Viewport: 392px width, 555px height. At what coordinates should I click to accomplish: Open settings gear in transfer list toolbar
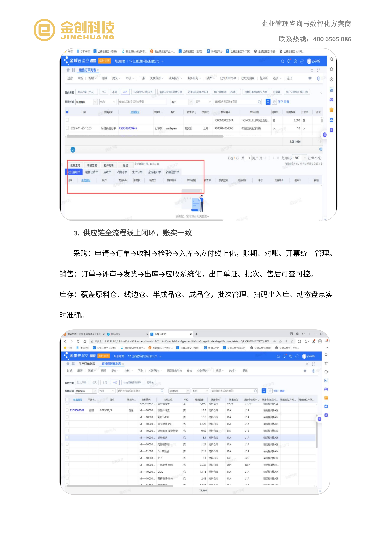[x=313, y=371]
